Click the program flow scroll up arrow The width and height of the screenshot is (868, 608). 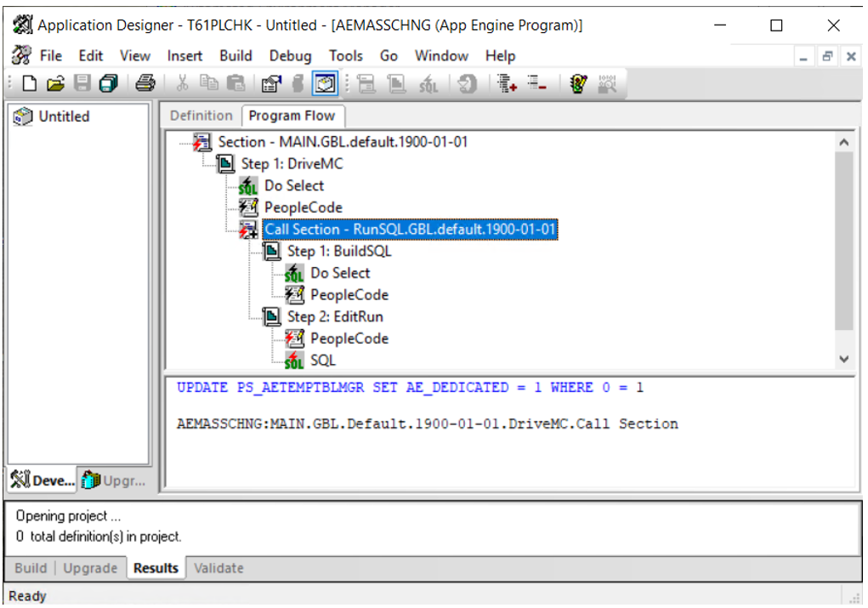[843, 143]
